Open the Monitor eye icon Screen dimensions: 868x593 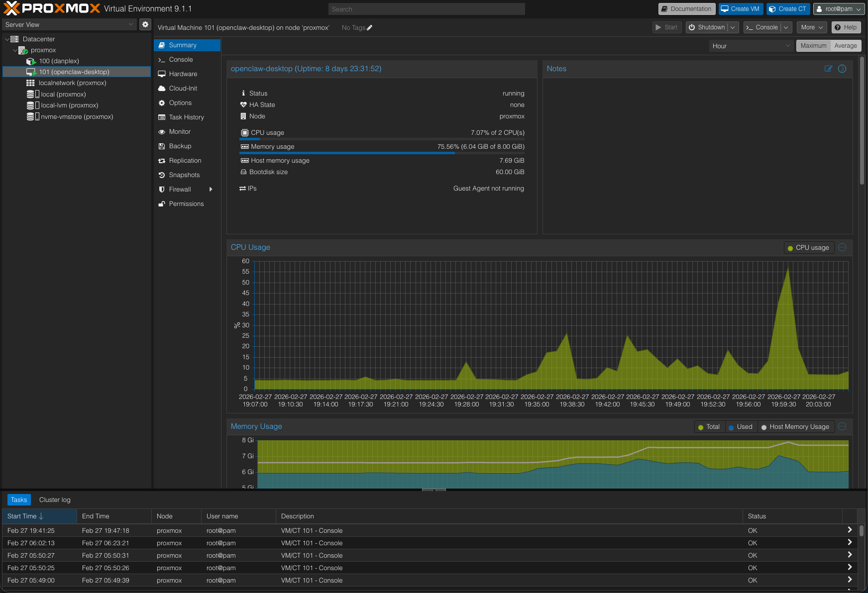point(162,131)
